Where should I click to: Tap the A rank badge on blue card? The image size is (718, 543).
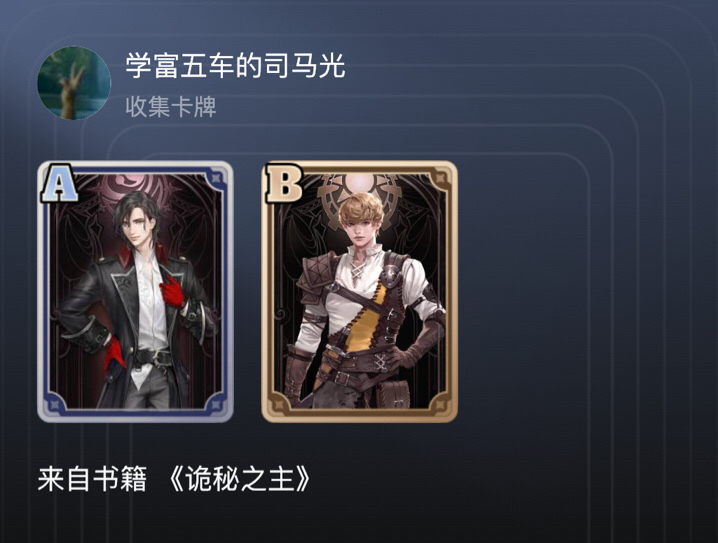pos(59,183)
